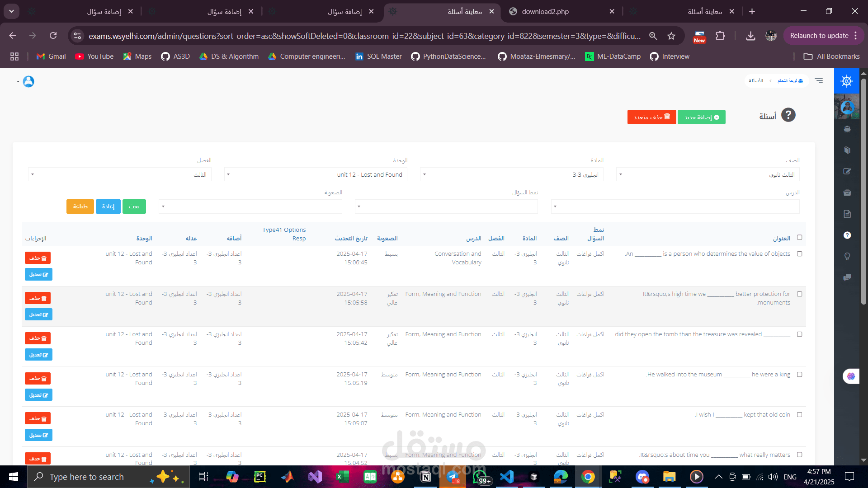Open the chat bubbles icon in sidebar
Image resolution: width=868 pixels, height=488 pixels.
coord(847,277)
